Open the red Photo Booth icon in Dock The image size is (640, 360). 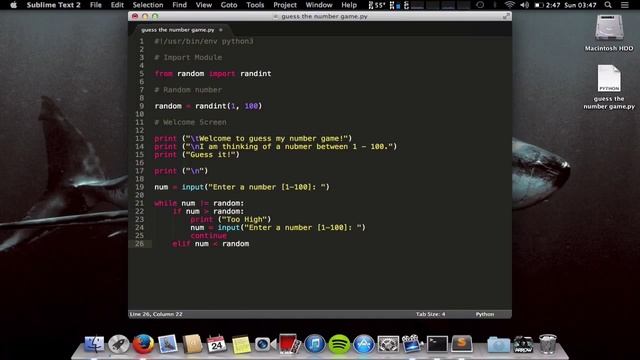[290, 344]
